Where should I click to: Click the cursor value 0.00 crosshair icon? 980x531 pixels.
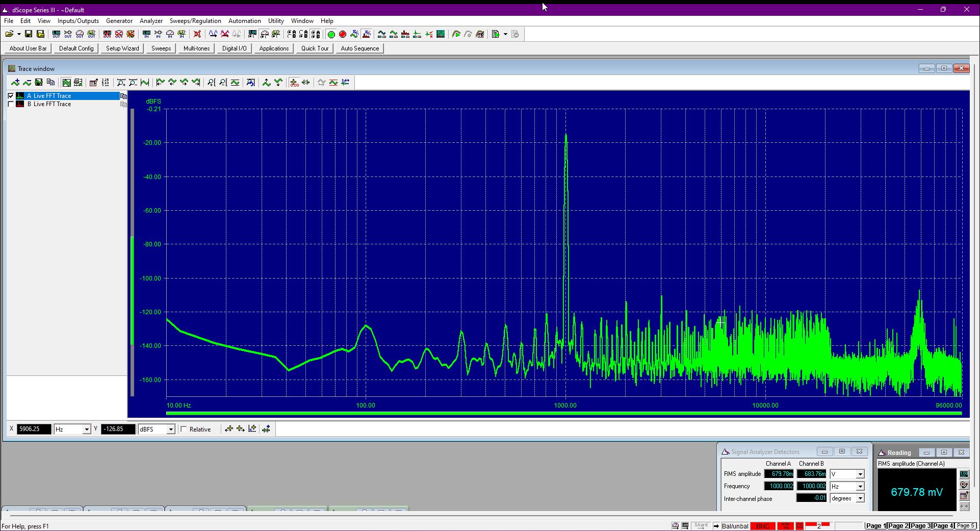coord(294,83)
